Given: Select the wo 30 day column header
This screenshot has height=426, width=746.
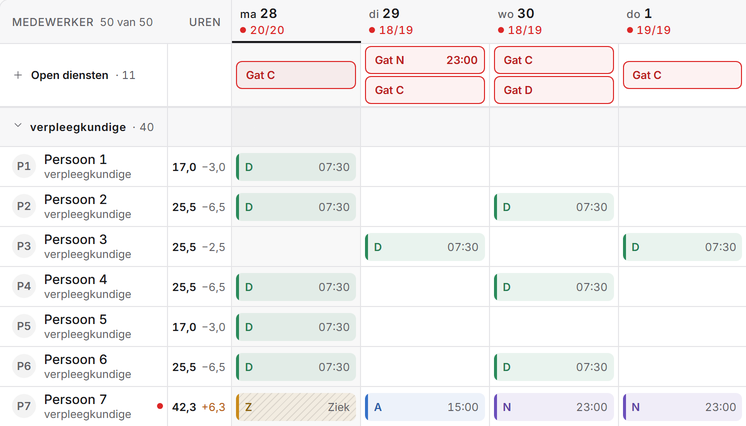Looking at the screenshot, I should pos(554,22).
